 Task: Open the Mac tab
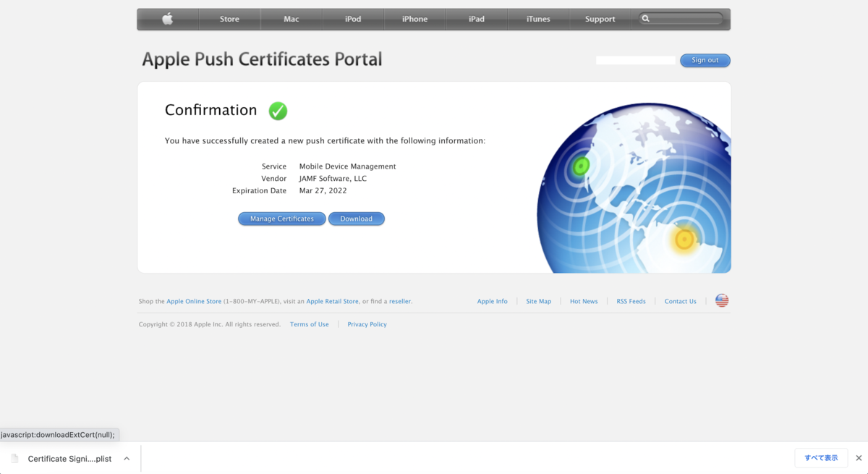click(x=292, y=19)
